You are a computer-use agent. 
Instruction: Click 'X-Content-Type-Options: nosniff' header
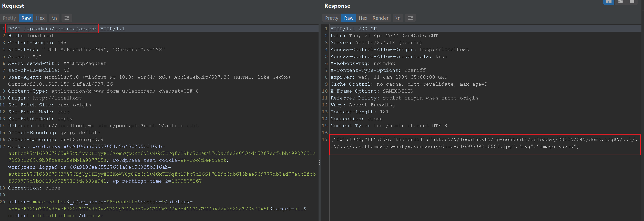pyautogui.click(x=378, y=70)
